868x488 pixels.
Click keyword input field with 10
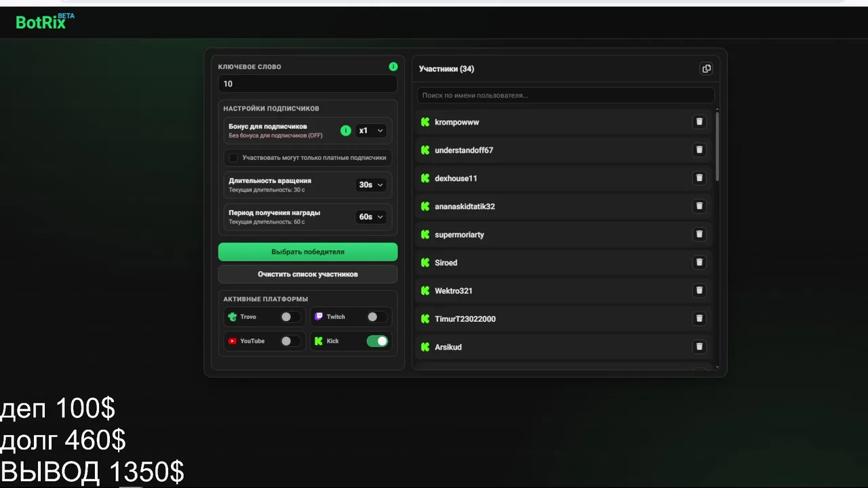click(x=308, y=84)
